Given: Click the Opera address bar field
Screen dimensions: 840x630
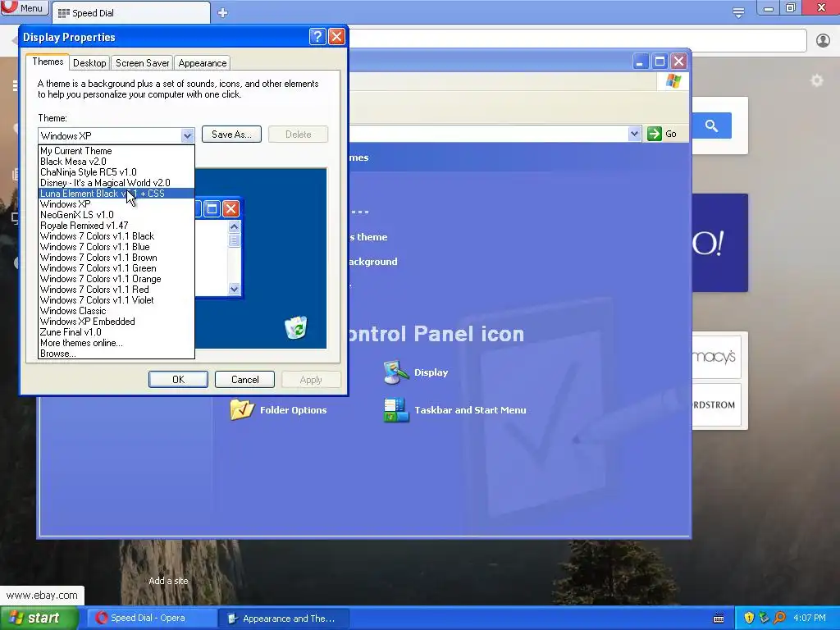Looking at the screenshot, I should (x=577, y=40).
